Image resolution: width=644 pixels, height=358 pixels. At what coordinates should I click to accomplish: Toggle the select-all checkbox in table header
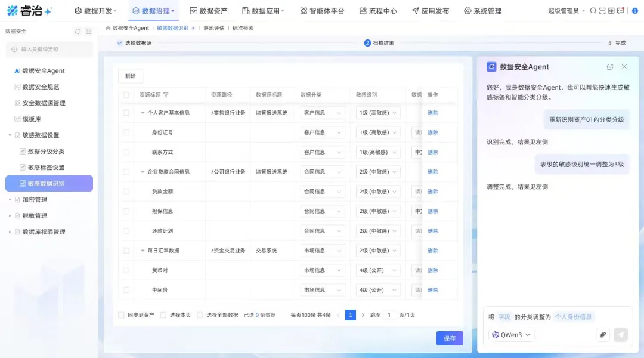(x=126, y=94)
